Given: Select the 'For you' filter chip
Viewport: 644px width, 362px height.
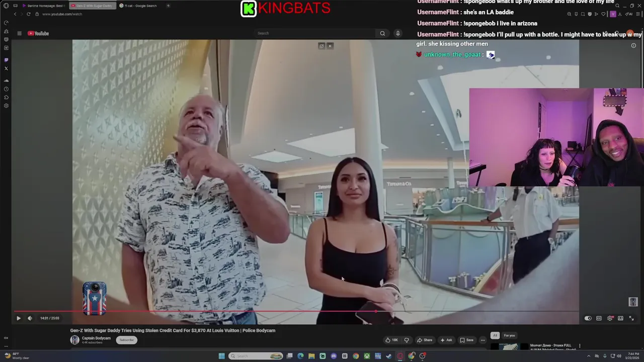Looking at the screenshot, I should pos(510,335).
